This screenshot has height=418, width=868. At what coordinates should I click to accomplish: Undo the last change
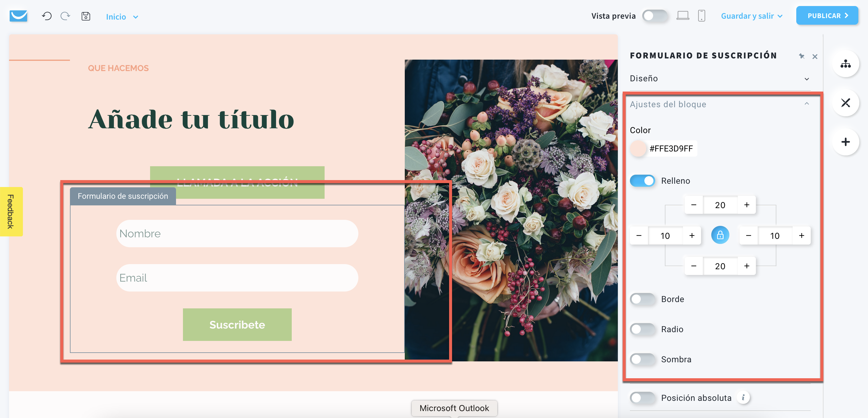46,16
